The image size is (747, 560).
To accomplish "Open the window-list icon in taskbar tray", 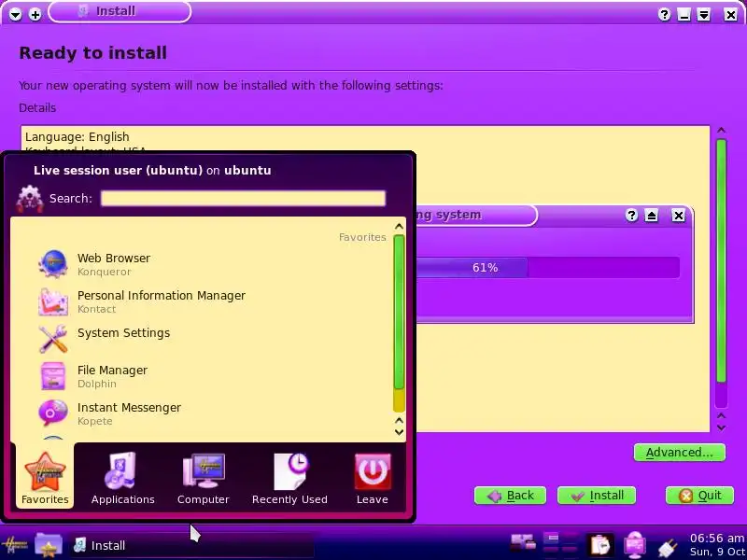I will point(523,542).
